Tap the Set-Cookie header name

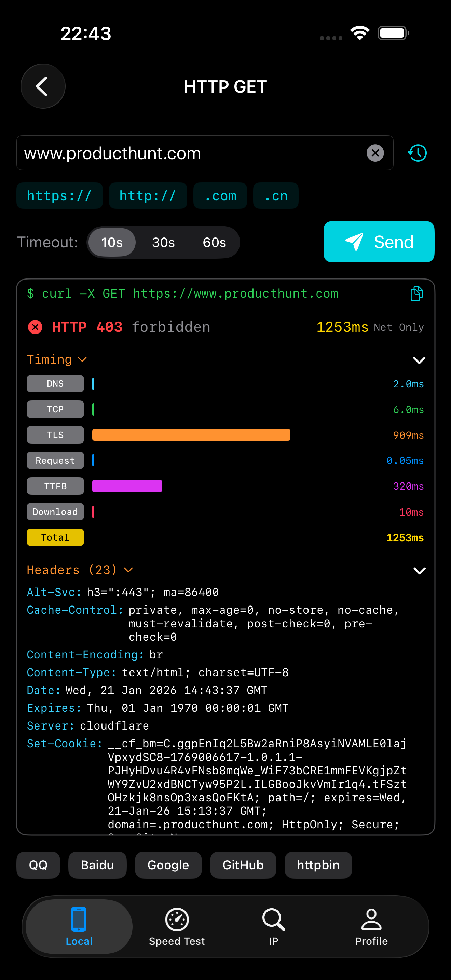[x=65, y=743]
